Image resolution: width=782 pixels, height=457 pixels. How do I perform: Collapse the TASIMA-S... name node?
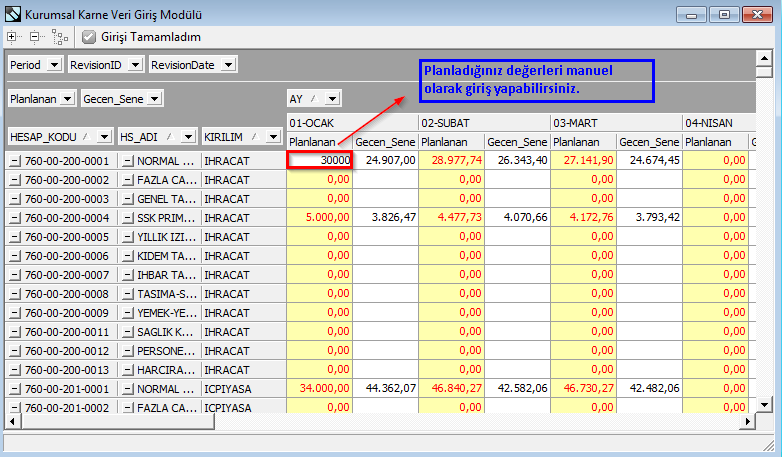(x=128, y=294)
